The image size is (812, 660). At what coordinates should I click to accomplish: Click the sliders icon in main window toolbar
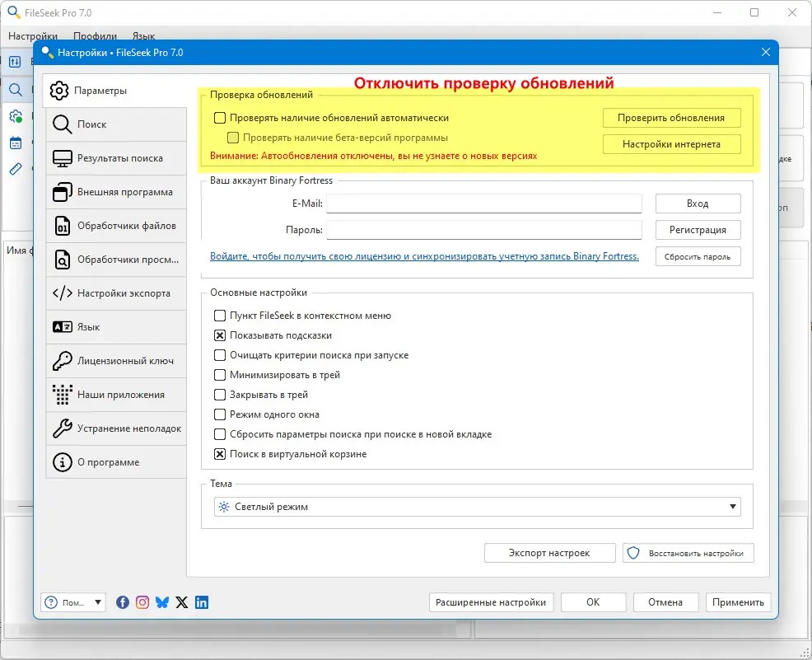(x=15, y=62)
